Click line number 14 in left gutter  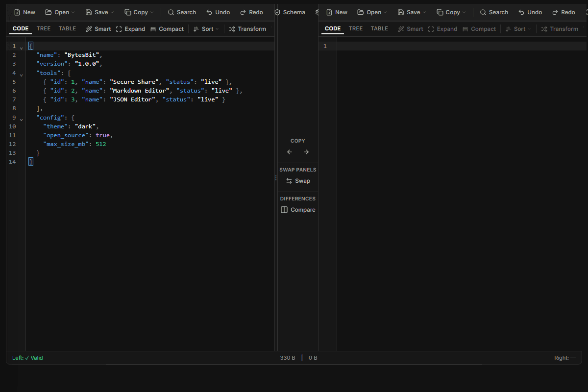12,162
